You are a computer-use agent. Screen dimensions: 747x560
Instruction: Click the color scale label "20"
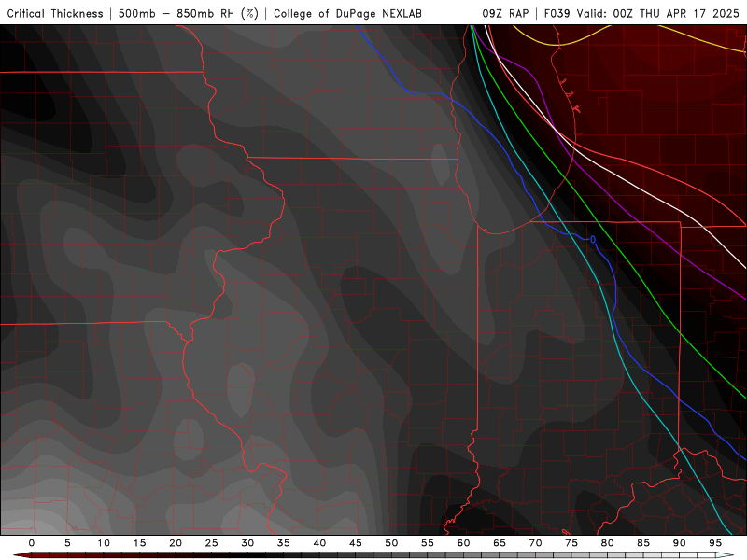[176, 543]
